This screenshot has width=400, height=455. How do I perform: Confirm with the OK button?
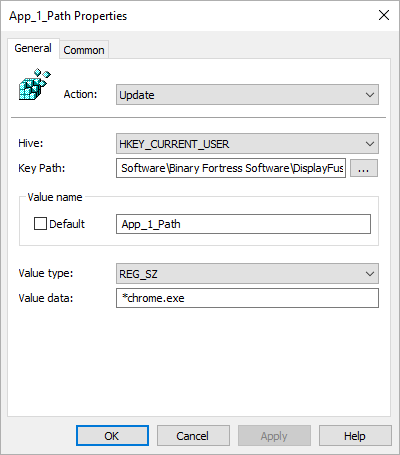112,436
